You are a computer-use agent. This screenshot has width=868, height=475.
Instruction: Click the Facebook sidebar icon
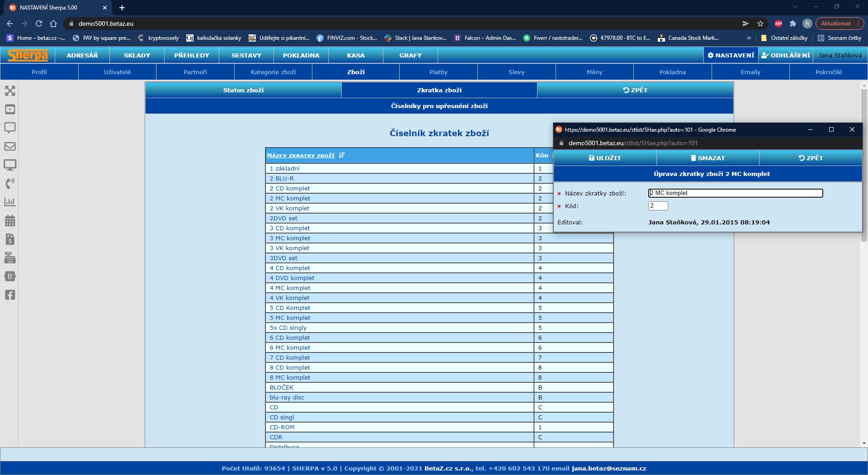tap(10, 295)
